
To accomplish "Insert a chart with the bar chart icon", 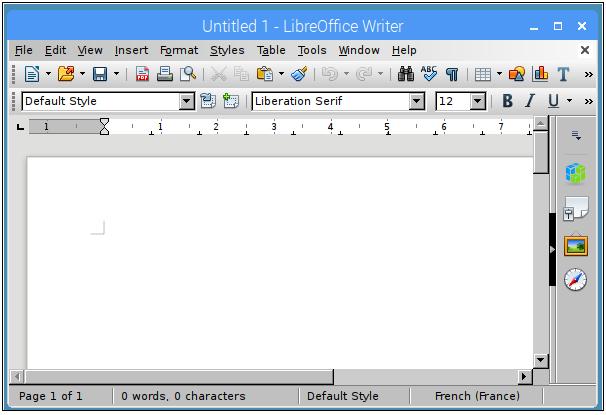I will (x=540, y=73).
